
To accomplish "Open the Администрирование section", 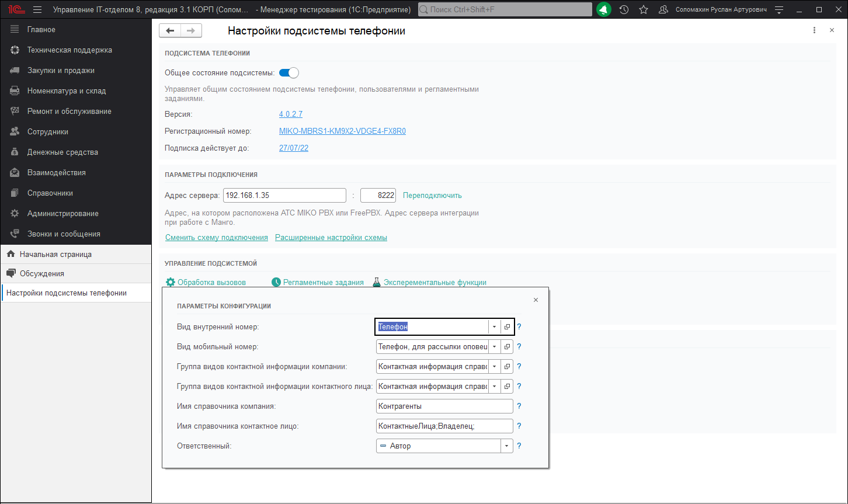I will [62, 213].
